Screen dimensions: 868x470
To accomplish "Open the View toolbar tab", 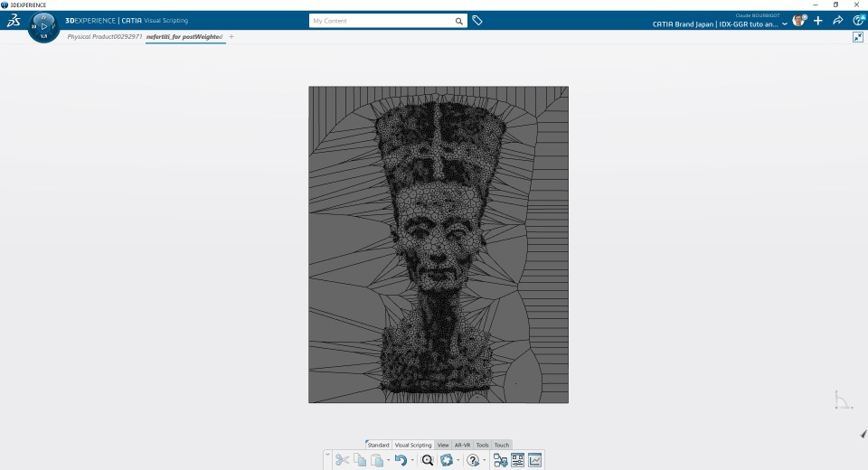I will (443, 445).
